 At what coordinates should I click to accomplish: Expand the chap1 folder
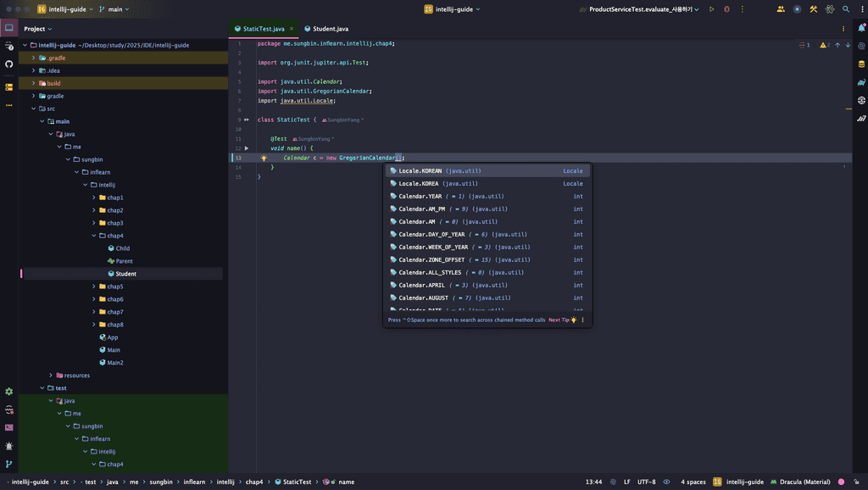point(93,198)
